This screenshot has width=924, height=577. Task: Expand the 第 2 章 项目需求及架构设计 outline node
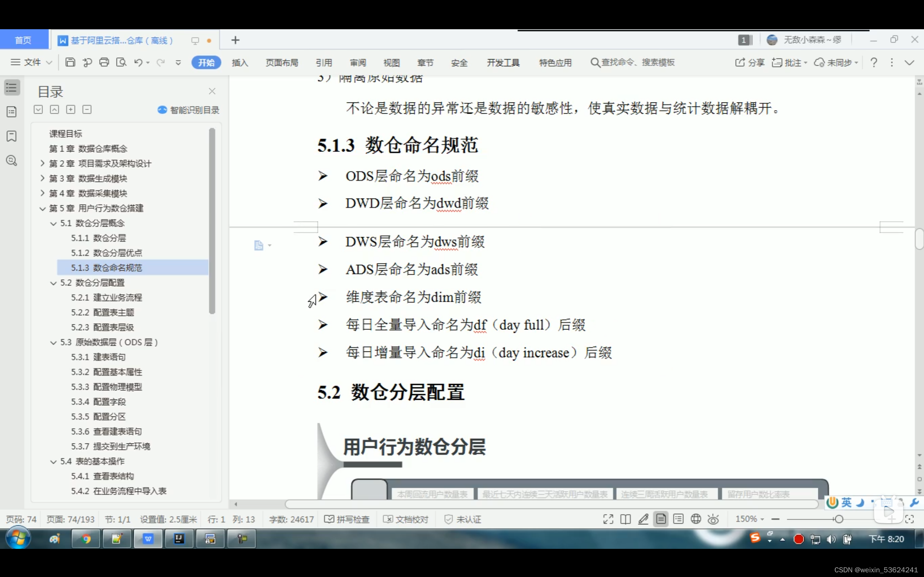point(42,163)
